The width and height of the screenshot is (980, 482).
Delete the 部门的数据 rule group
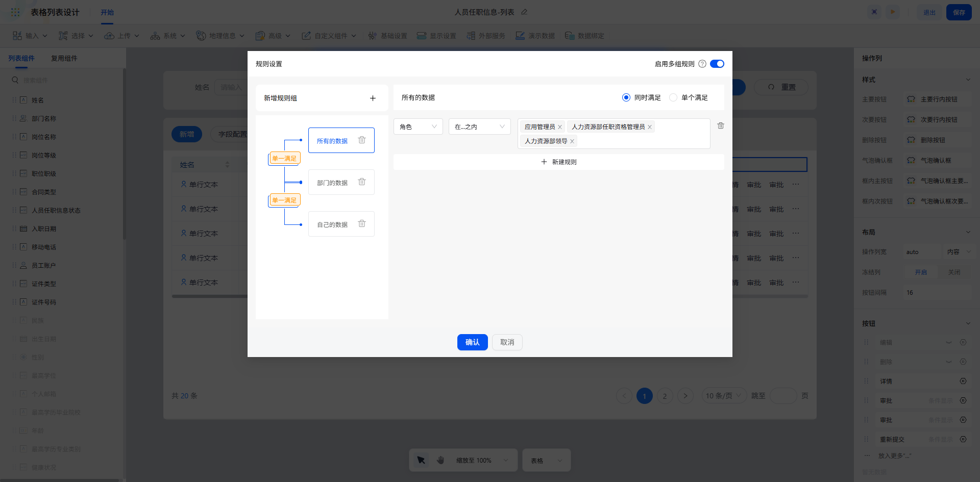point(362,182)
